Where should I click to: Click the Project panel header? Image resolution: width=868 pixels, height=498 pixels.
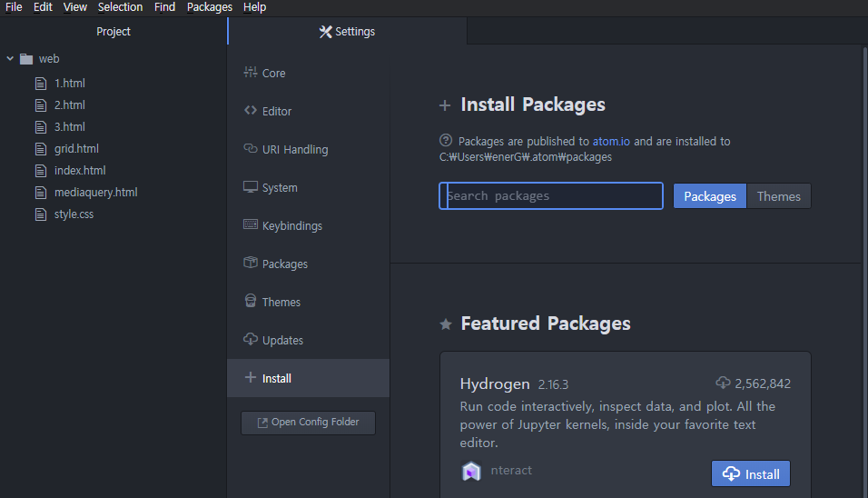tap(113, 32)
